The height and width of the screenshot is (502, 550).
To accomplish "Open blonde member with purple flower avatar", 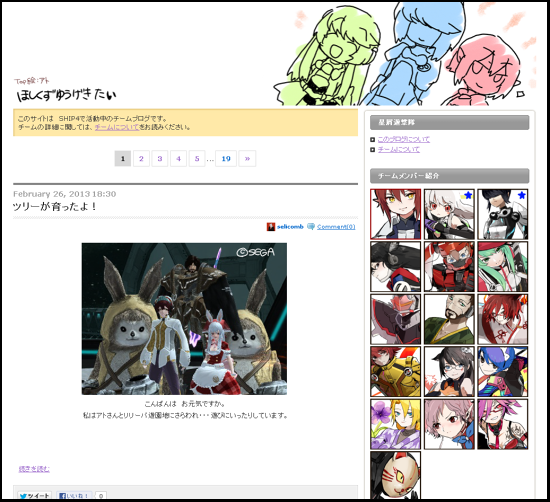I will point(395,424).
